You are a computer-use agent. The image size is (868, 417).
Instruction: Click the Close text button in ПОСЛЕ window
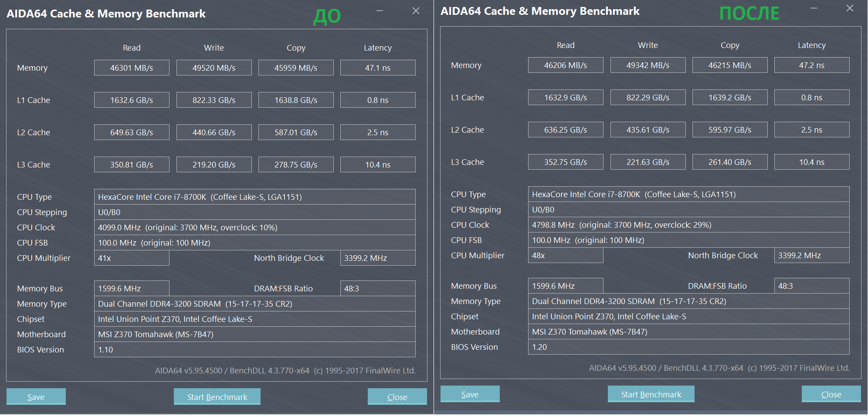(831, 394)
